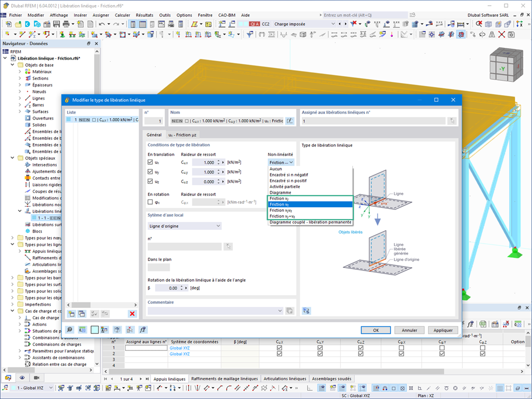532x399 pixels.
Task: Click edit name icon beside Nom field
Action: [x=290, y=121]
